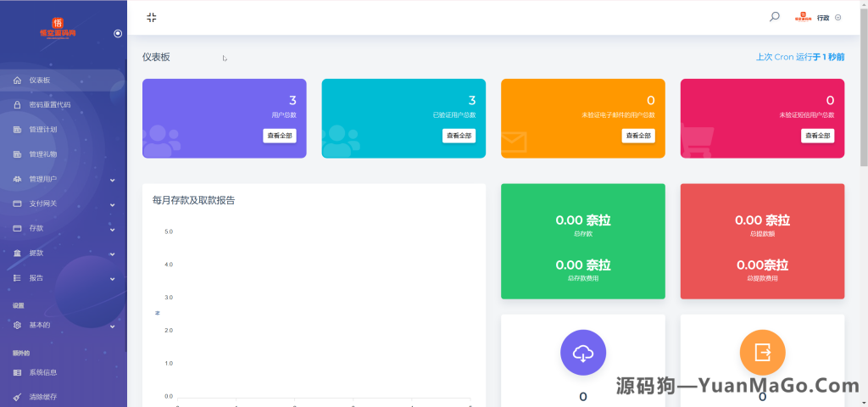Click the purple cloud download icon

pos(583,353)
